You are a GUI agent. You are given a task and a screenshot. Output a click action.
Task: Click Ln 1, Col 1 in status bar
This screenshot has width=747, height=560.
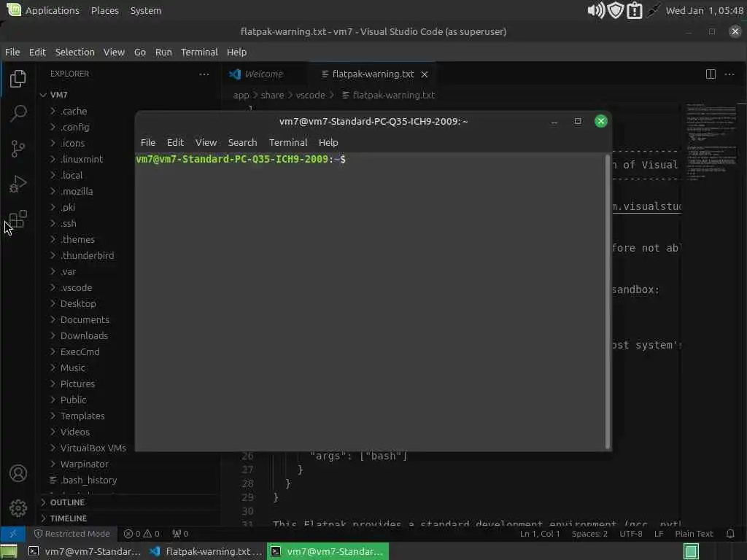[539, 533]
